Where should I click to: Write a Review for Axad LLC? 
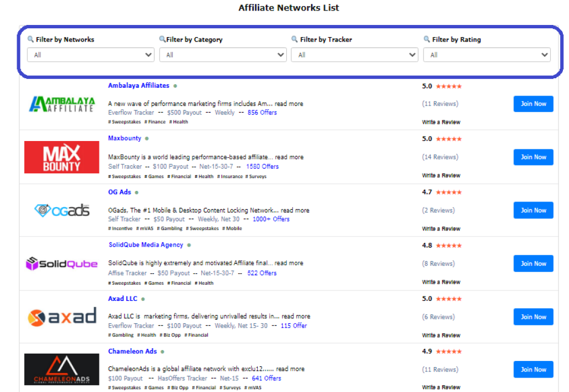[x=441, y=335]
